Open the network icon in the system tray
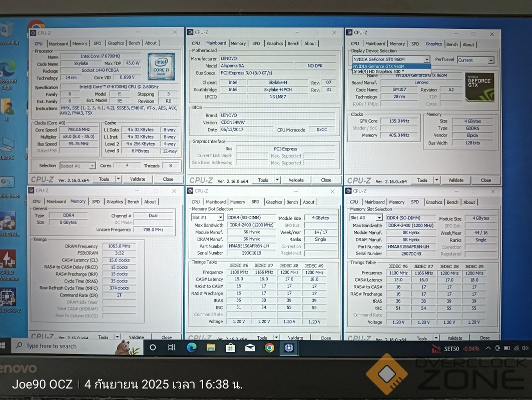Viewport: 532px width, 400px height. (516, 348)
